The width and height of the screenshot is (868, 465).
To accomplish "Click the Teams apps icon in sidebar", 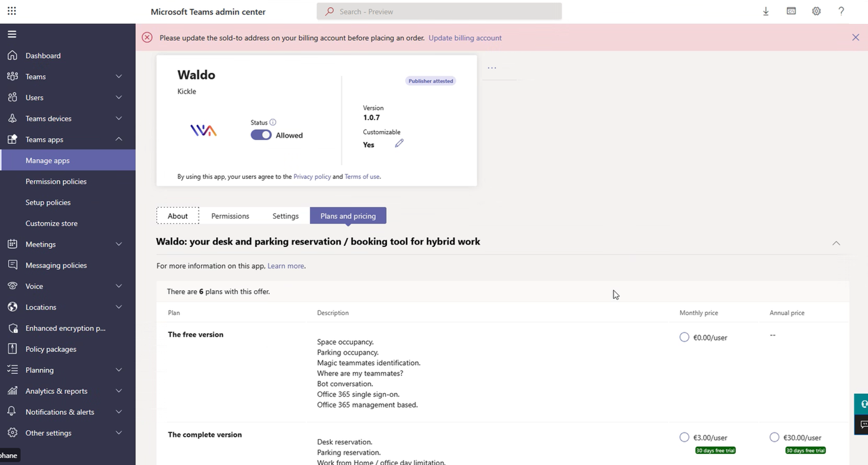I will (12, 139).
